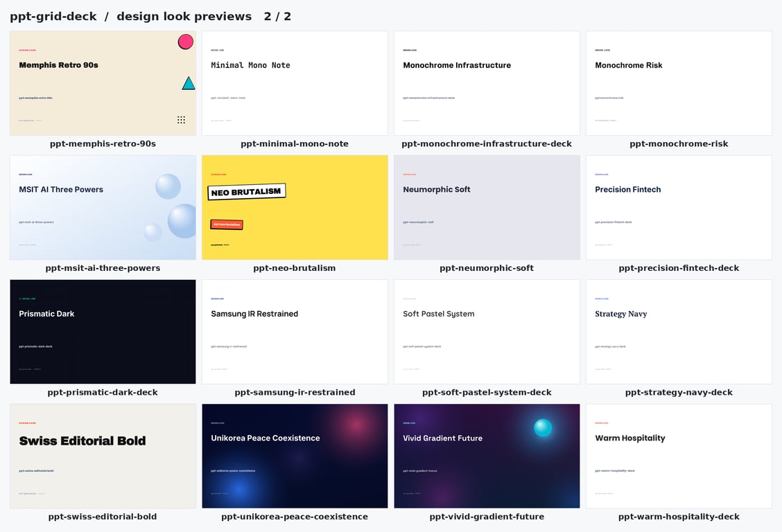
Task: Click the ppt-unikorea-peace-coexistence caption
Action: [x=295, y=517]
